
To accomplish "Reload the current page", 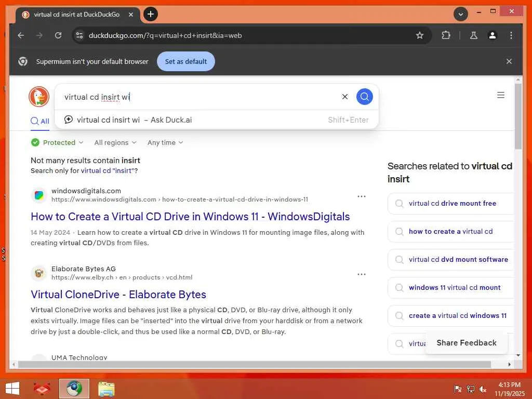I will point(58,35).
